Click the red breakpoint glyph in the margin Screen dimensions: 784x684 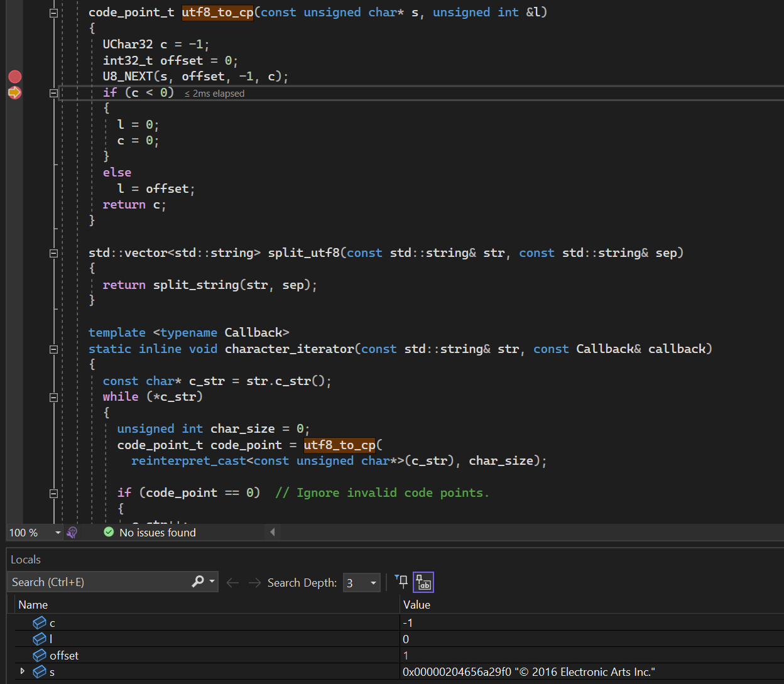14,76
